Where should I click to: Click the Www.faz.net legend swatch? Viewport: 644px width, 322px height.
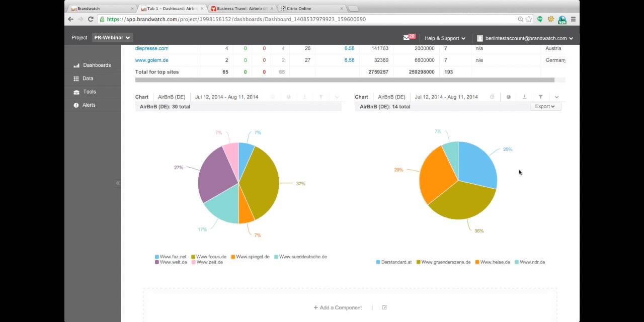coord(157,257)
